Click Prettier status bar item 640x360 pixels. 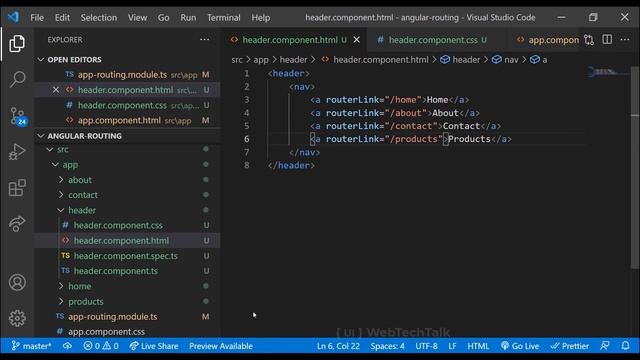click(x=569, y=346)
